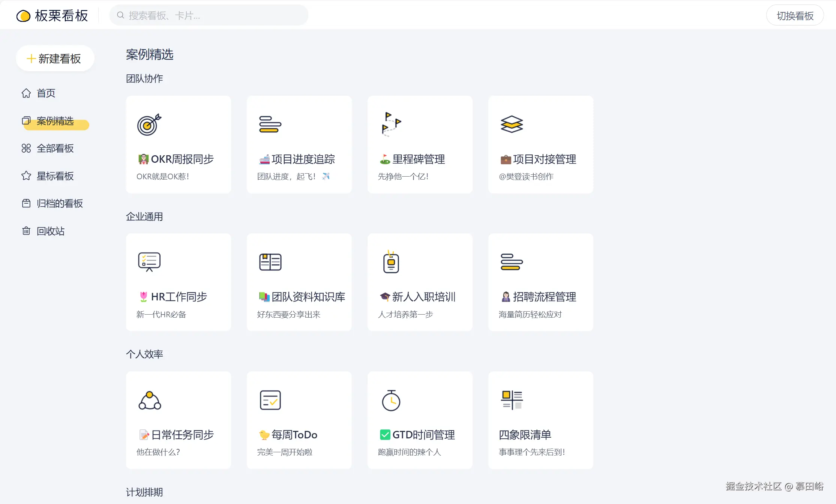
Task: Click the board search input field
Action: [209, 15]
